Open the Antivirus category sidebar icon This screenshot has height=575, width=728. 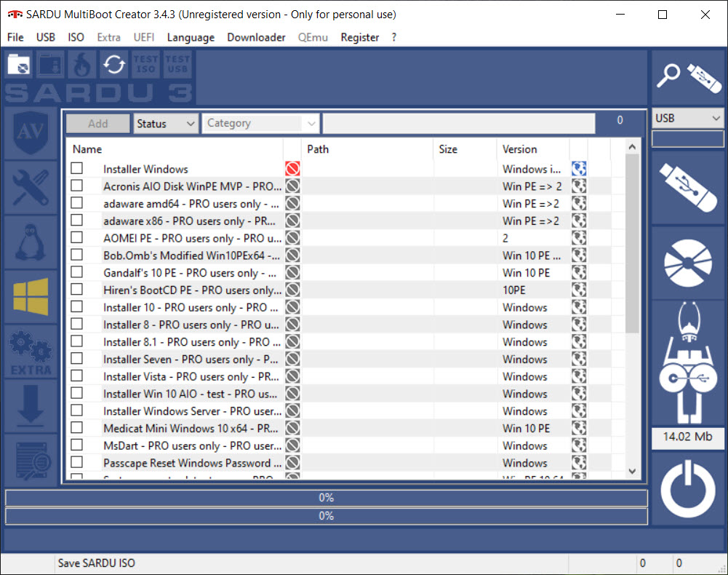[x=31, y=133]
